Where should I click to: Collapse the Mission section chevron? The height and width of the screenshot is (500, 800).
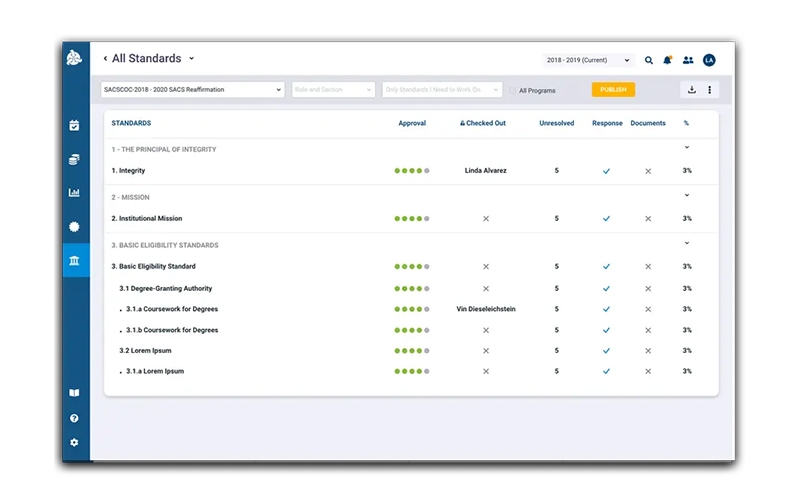687,196
